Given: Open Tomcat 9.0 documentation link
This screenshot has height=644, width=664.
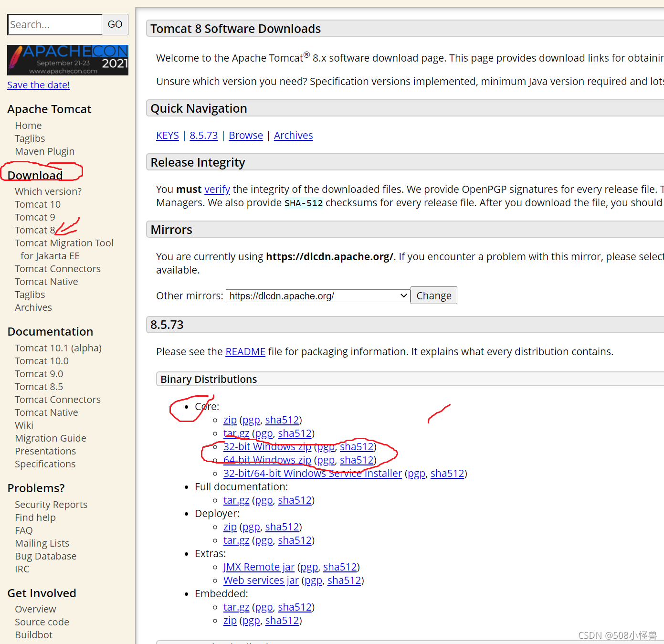Looking at the screenshot, I should (x=39, y=374).
